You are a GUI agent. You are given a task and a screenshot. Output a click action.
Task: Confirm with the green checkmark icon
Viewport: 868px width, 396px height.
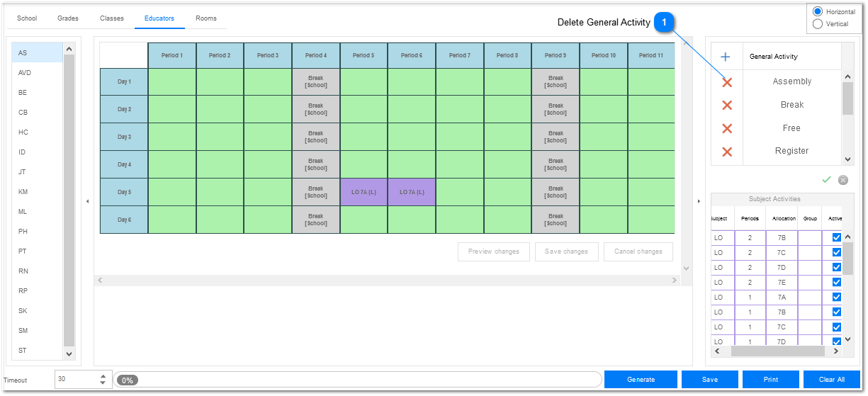coord(826,180)
